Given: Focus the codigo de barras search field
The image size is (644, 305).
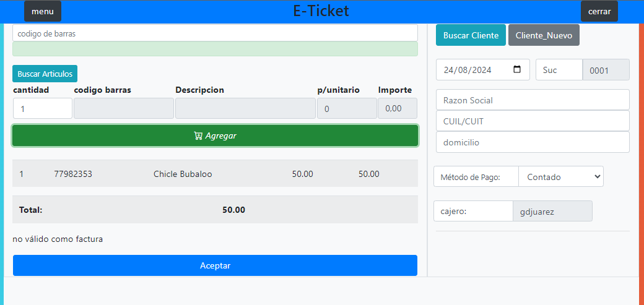Looking at the screenshot, I should [215, 33].
